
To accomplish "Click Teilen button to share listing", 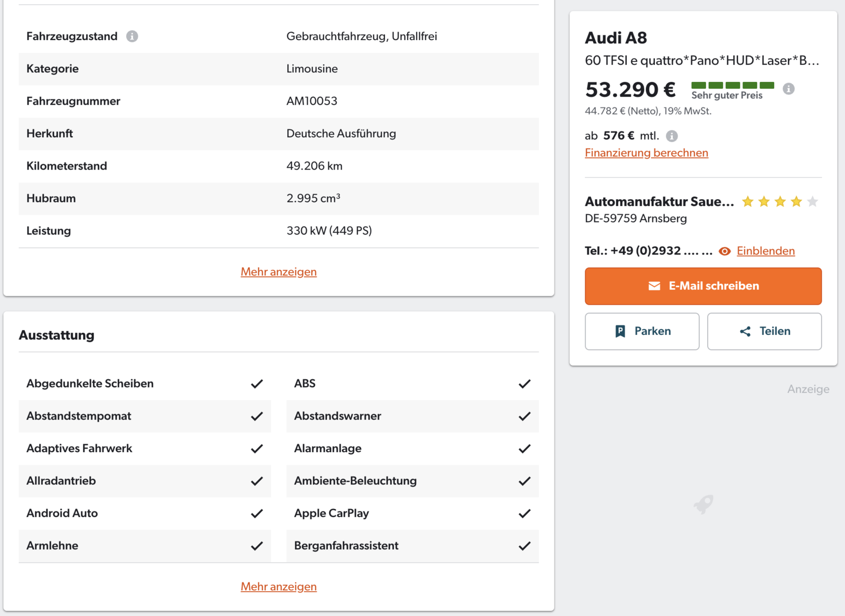I will click(764, 331).
